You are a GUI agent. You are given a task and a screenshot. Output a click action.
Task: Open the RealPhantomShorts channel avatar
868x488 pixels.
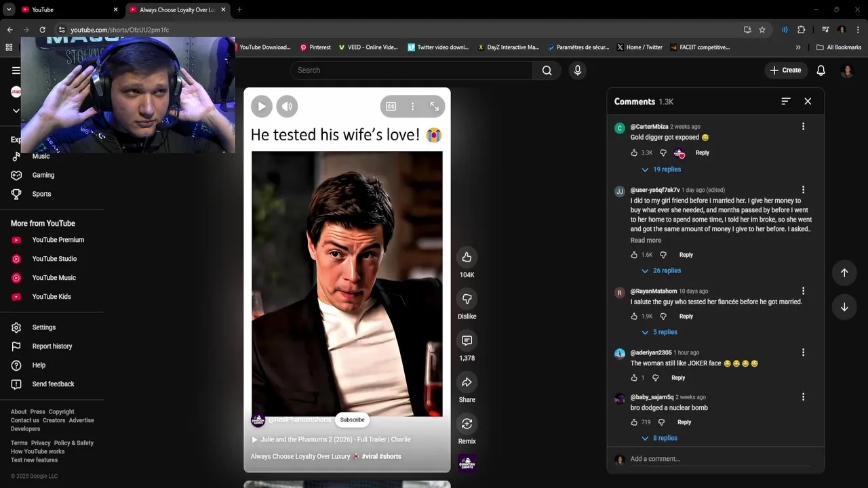tap(258, 420)
